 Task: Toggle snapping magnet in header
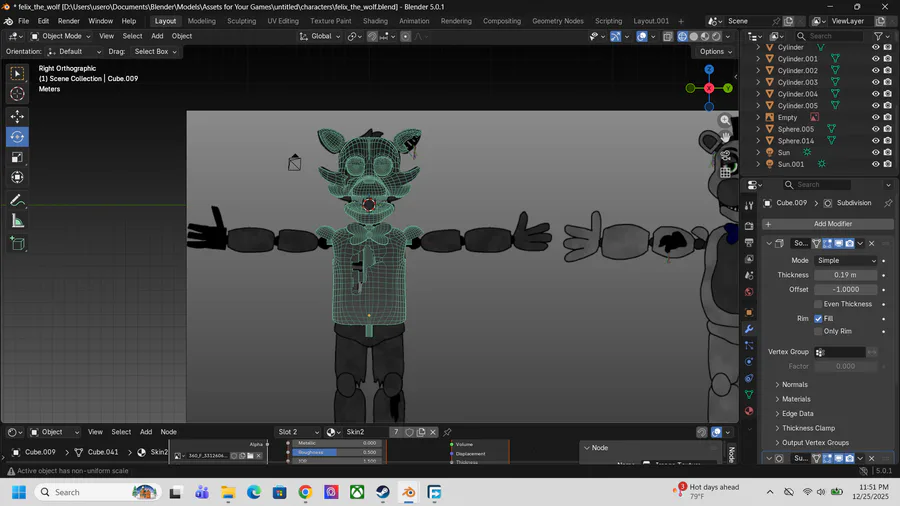(x=373, y=36)
